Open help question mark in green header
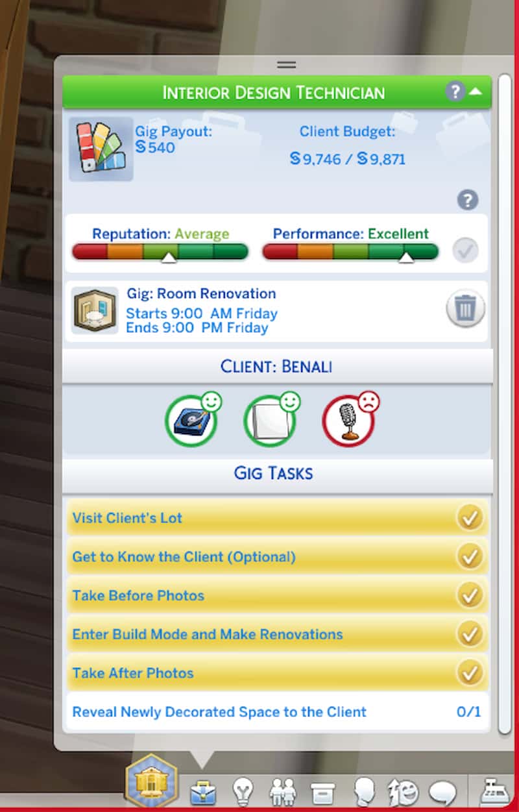The width and height of the screenshot is (519, 812). 455,92
